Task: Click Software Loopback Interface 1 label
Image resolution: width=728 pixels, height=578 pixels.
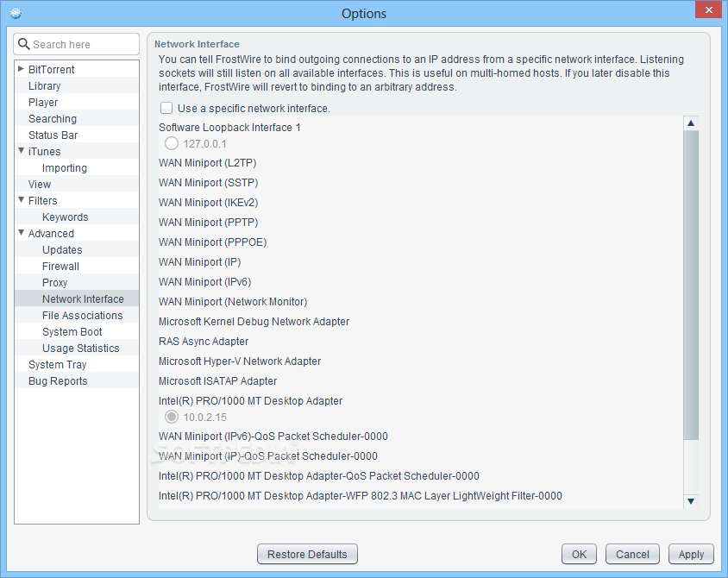Action: (229, 128)
